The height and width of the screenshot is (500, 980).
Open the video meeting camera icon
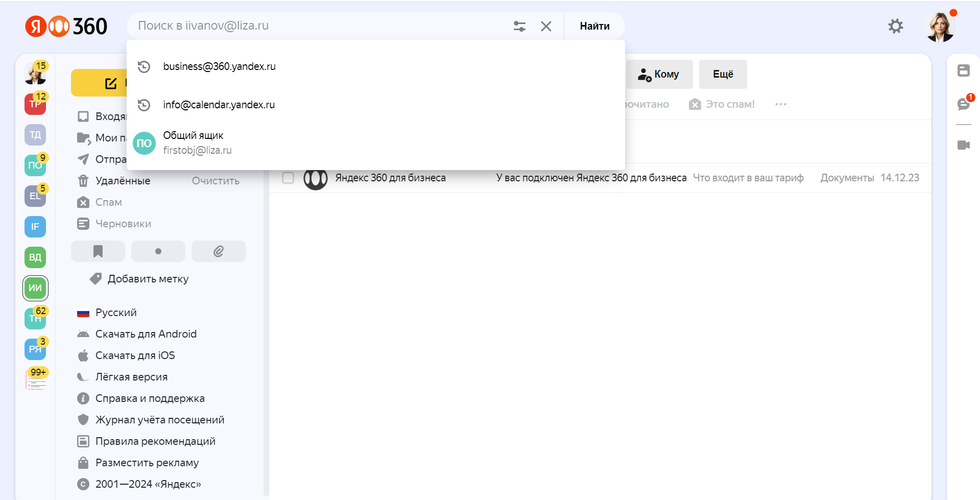pyautogui.click(x=963, y=145)
